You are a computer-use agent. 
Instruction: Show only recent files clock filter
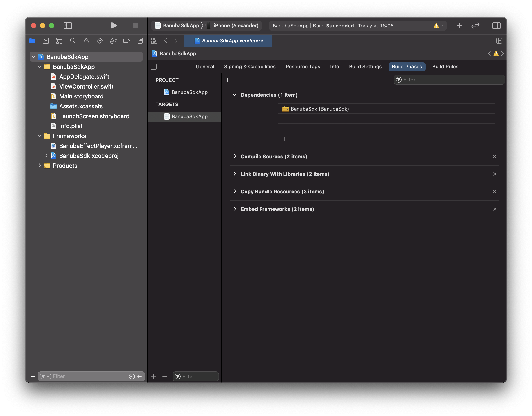pyautogui.click(x=132, y=376)
